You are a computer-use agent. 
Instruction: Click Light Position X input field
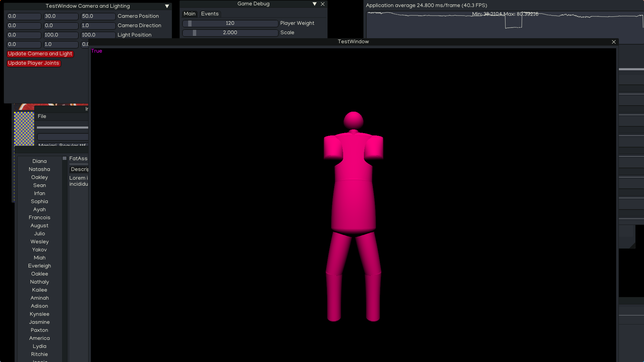coord(23,35)
